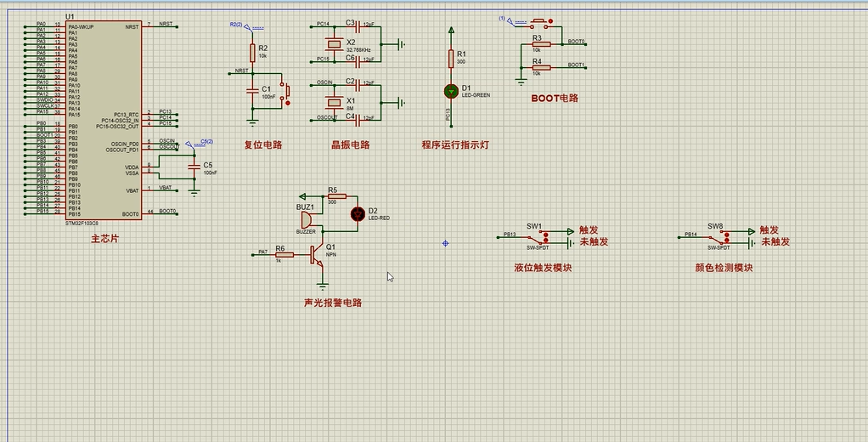This screenshot has height=442, width=868.
Task: Select crystal X2 32.768KHz
Action: [334, 42]
